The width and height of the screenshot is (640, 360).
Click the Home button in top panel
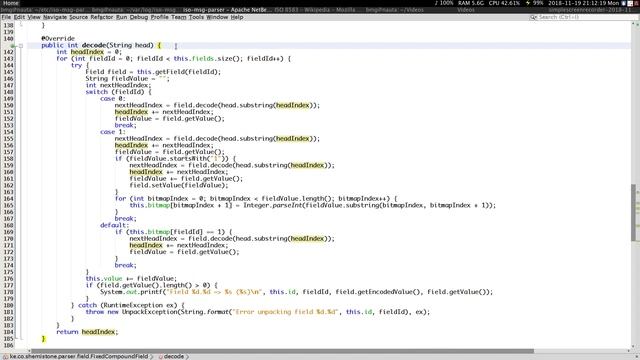(x=11, y=3)
